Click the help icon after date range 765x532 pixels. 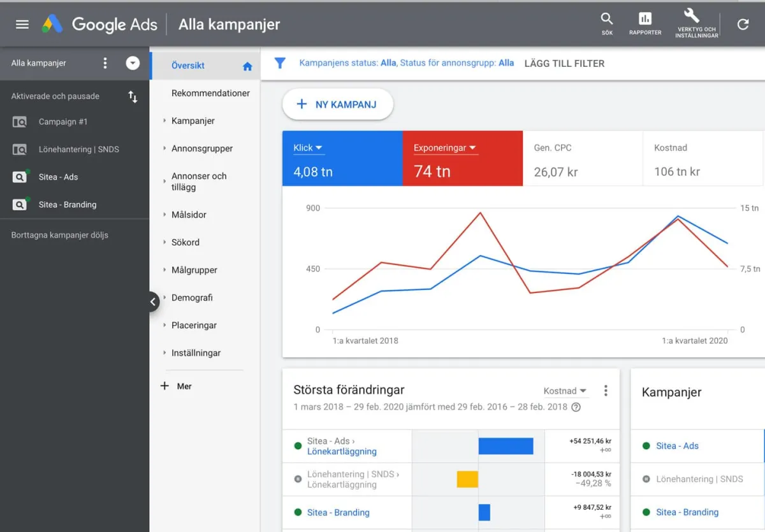pos(576,407)
